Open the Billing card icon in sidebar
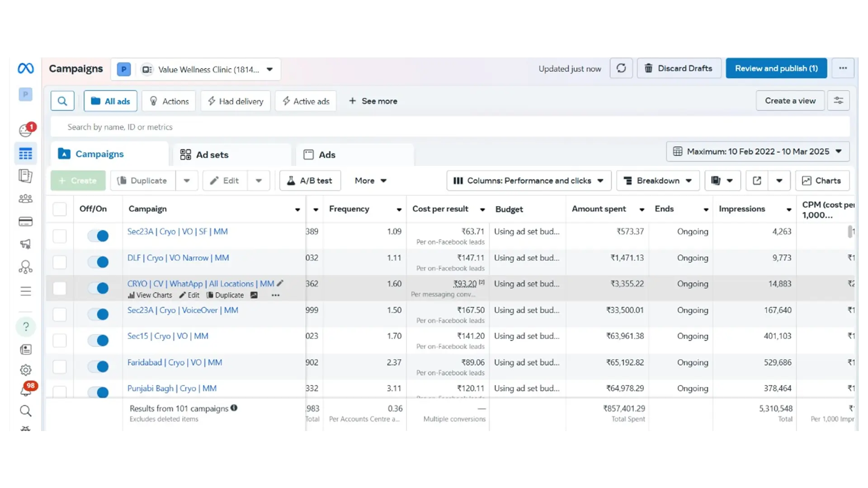This screenshot has height=488, width=868. pos(26,221)
